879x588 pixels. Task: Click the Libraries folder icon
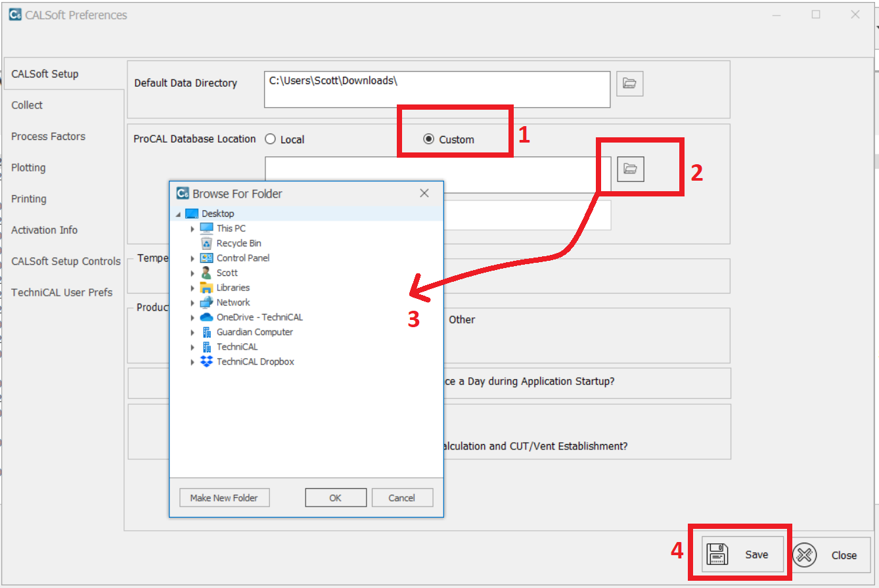tap(206, 288)
